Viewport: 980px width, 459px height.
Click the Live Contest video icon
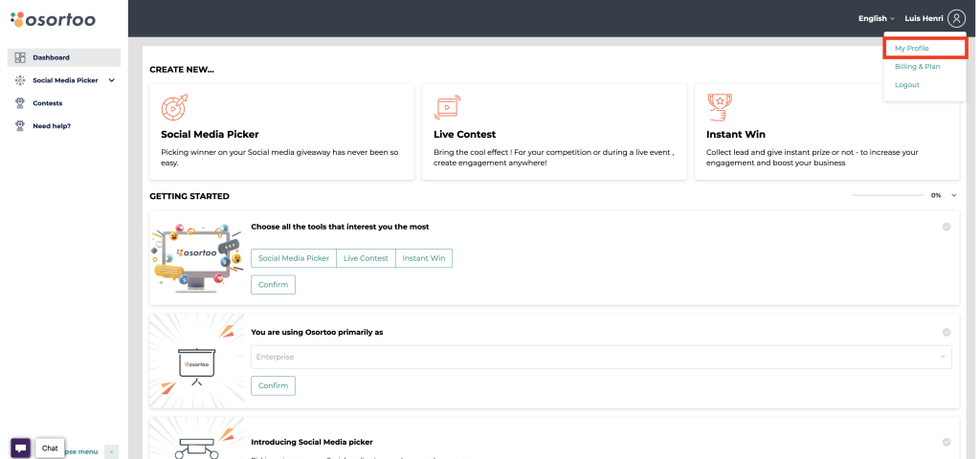pos(447,107)
